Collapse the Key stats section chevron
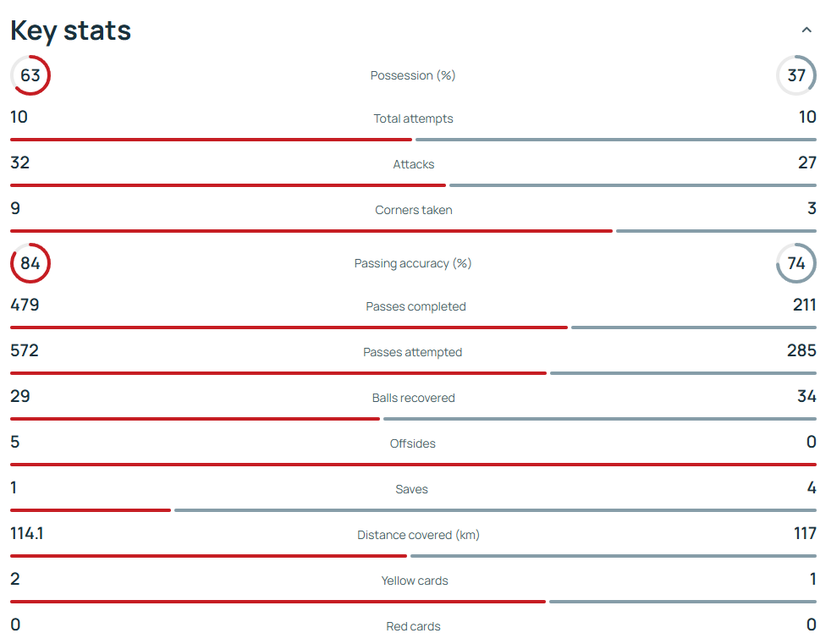 click(x=806, y=30)
